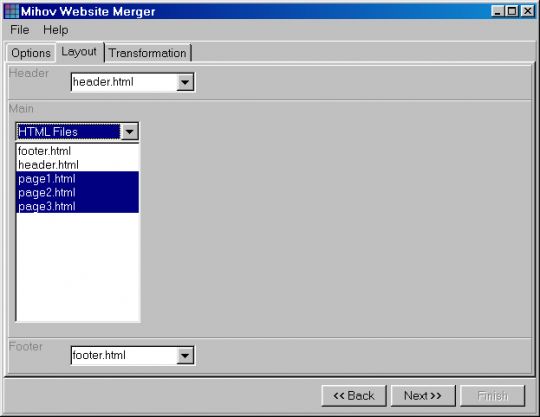This screenshot has height=417, width=540.
Task: Select footer.html in the Main file list
Action: point(77,151)
